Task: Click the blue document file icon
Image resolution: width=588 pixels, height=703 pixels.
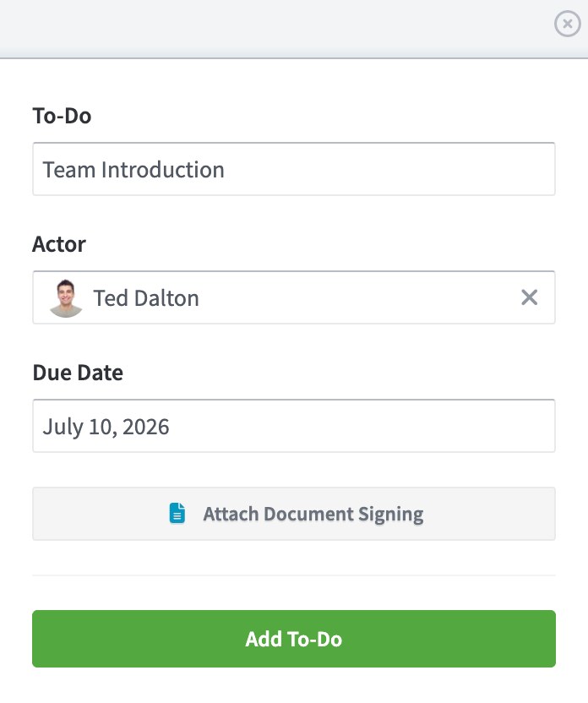Action: [x=177, y=514]
